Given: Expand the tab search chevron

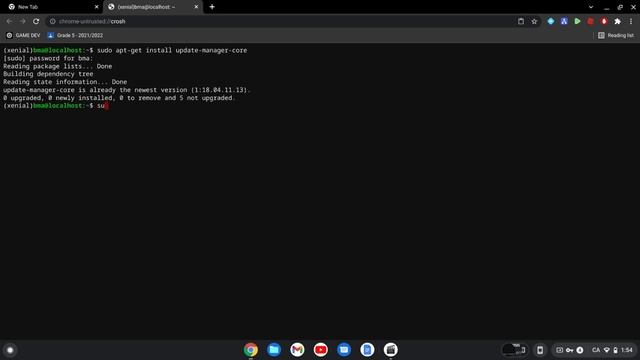Looking at the screenshot, I should (x=591, y=7).
